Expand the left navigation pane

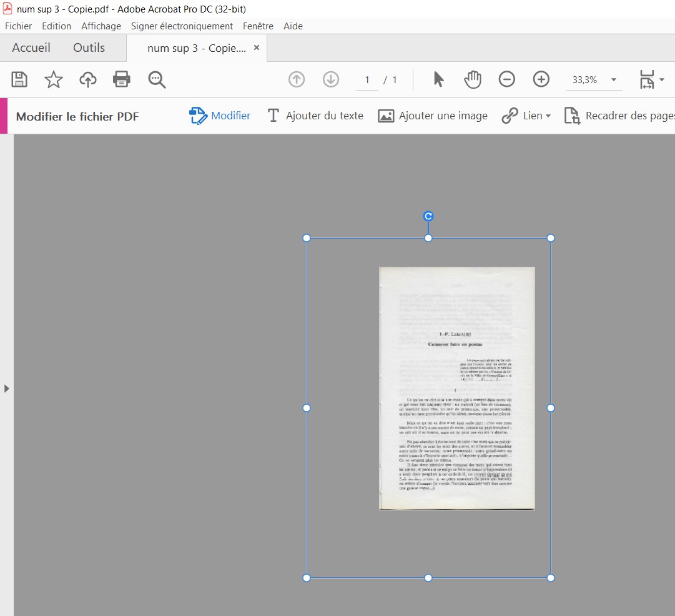7,387
